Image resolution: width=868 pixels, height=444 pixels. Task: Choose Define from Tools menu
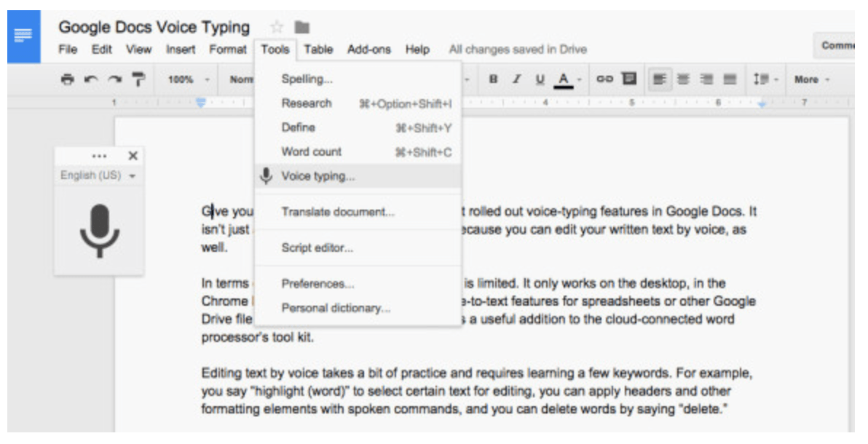coord(358,128)
